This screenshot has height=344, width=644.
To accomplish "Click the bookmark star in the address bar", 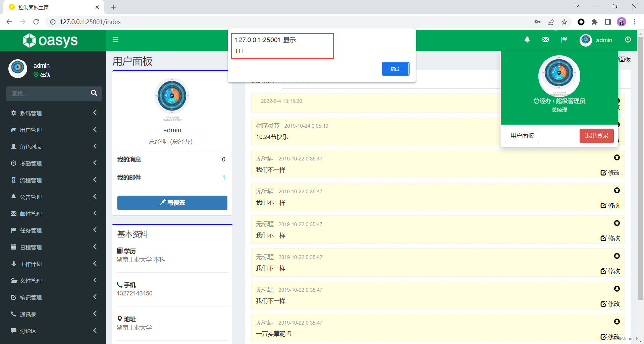I will (565, 22).
